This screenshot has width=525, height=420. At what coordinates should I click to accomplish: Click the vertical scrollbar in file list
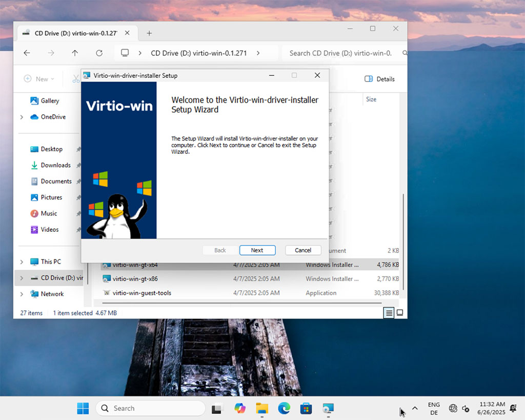[403, 242]
